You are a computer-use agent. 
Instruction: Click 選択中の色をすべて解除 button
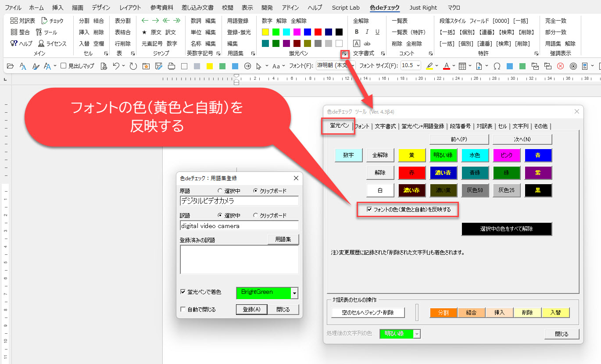pos(506,229)
